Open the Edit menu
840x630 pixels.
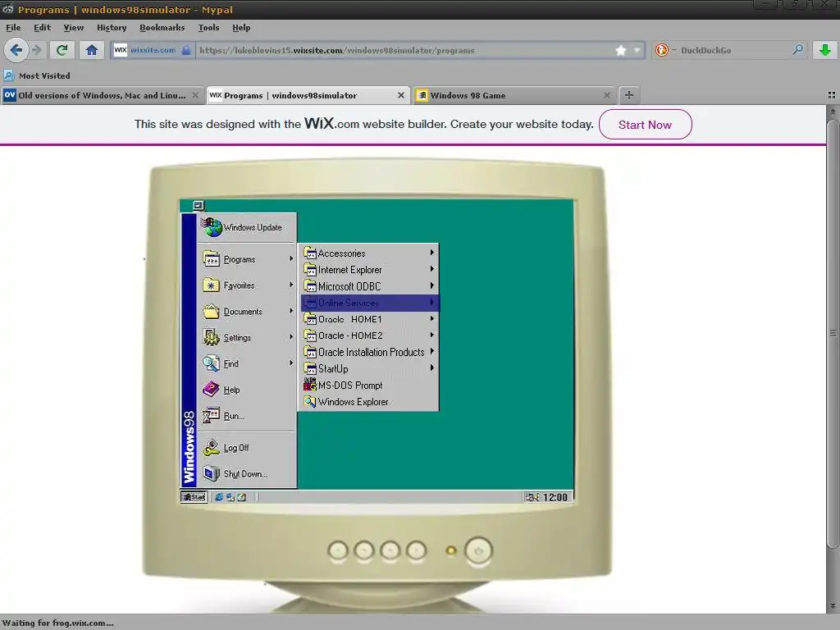pos(42,27)
